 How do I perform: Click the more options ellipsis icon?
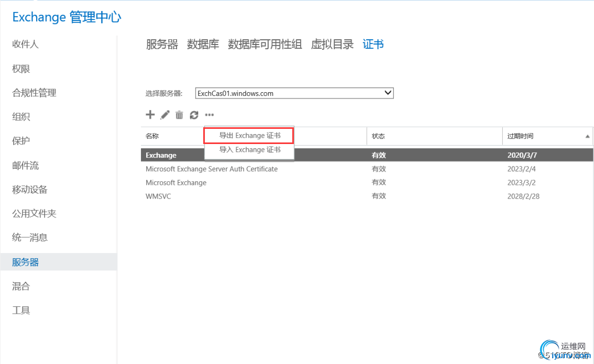point(210,115)
